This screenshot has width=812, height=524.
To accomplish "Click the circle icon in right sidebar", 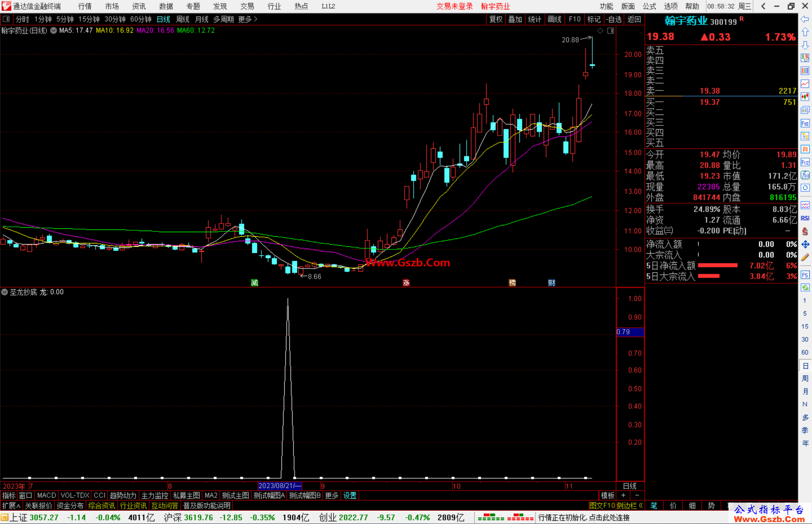I will [x=805, y=188].
